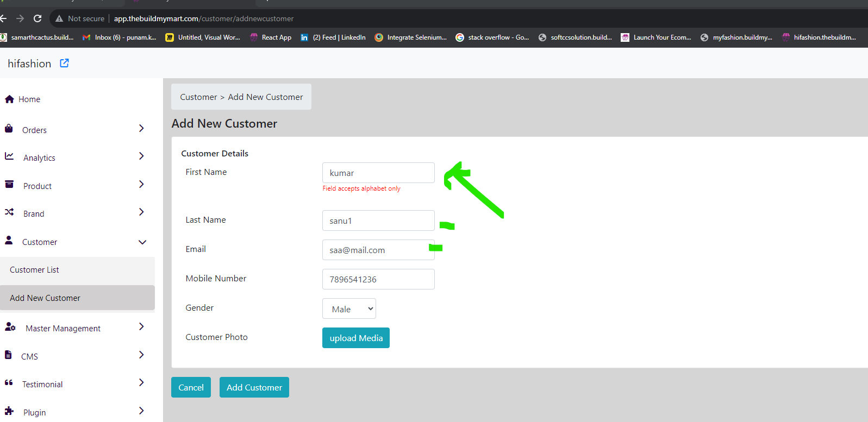Open Orders label in sidebar
This screenshot has height=422, width=868.
click(x=34, y=130)
